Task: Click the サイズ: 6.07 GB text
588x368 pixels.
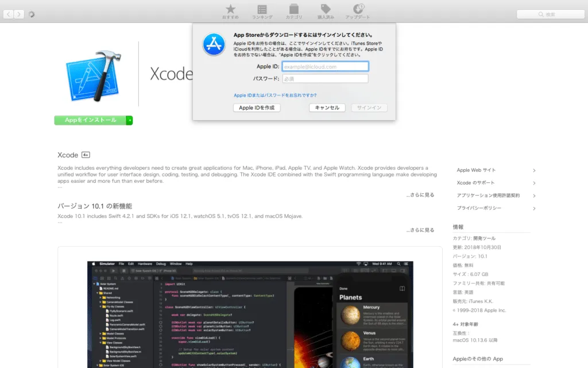Action: click(470, 274)
